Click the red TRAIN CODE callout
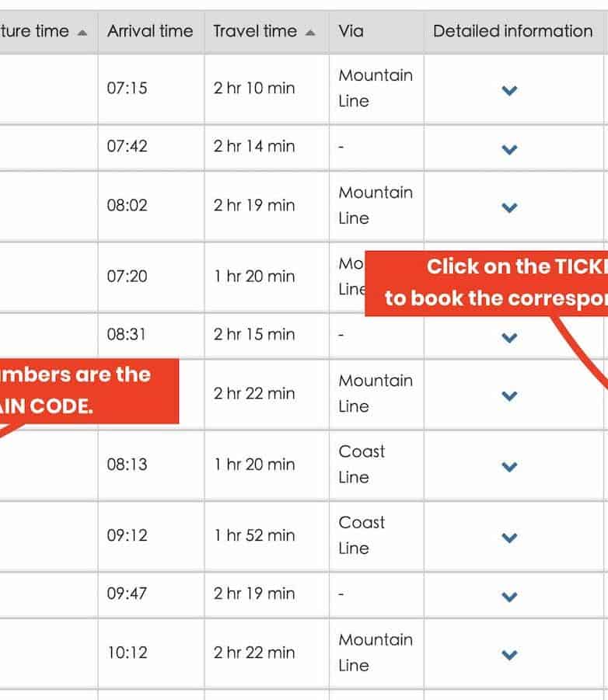 86,391
